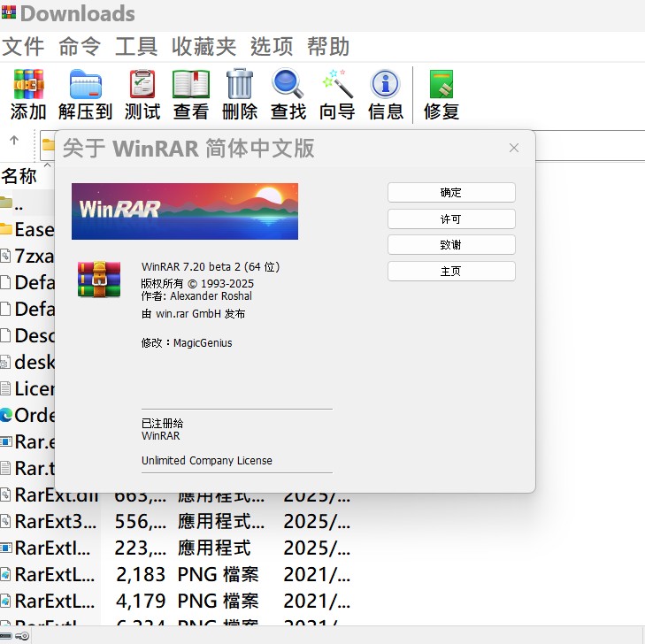Click the Delete (删除) trash icon
The height and width of the screenshot is (644, 645).
click(x=240, y=85)
